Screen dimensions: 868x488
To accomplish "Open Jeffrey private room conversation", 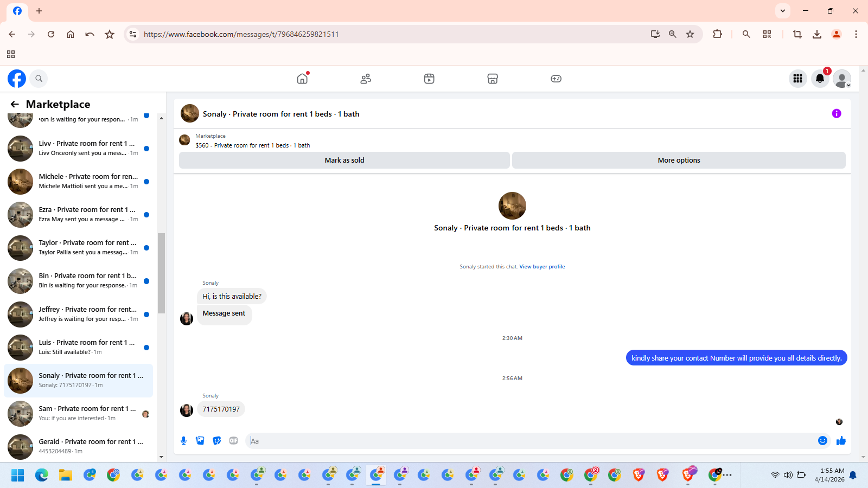I will click(x=79, y=314).
